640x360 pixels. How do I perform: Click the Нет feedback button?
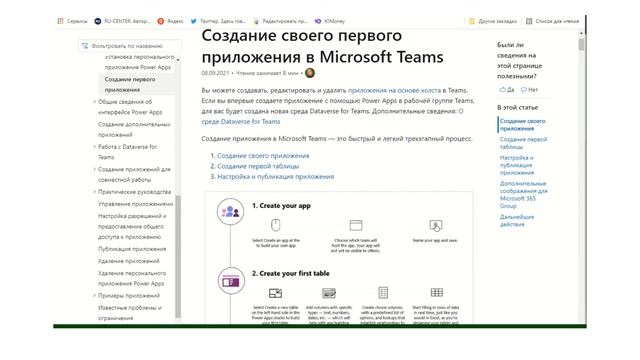529,89
